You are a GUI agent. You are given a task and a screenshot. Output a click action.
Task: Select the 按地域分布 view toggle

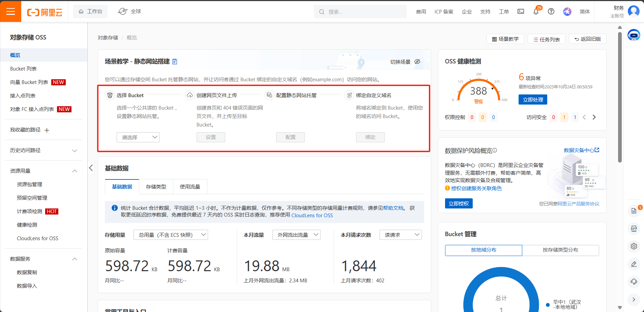point(483,250)
